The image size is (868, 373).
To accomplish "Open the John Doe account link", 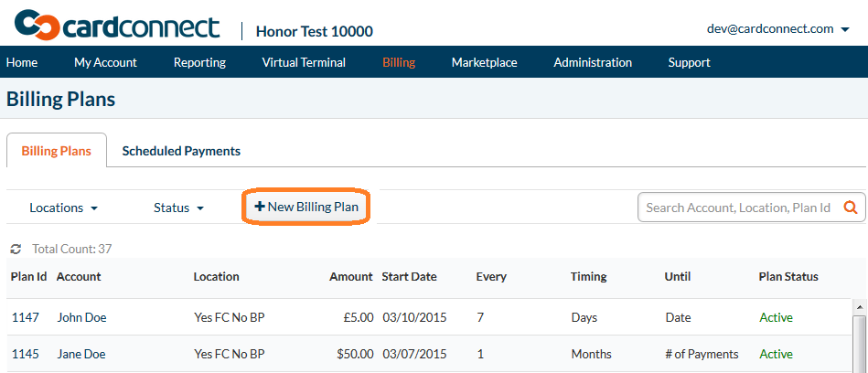I will point(81,317).
